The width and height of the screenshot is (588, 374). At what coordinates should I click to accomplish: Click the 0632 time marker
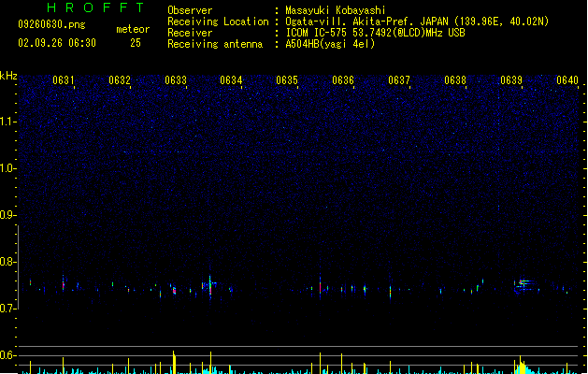point(120,80)
